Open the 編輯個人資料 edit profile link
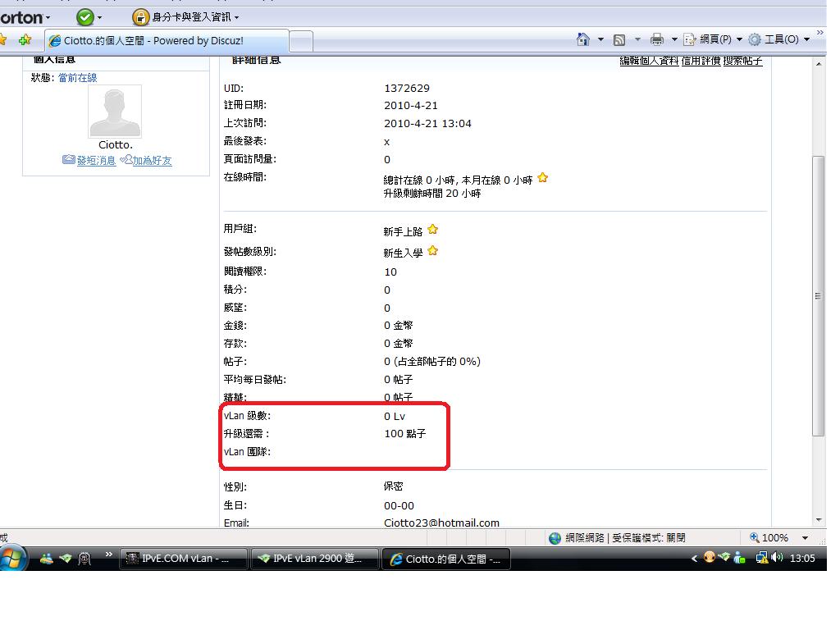The image size is (840, 630). (649, 61)
